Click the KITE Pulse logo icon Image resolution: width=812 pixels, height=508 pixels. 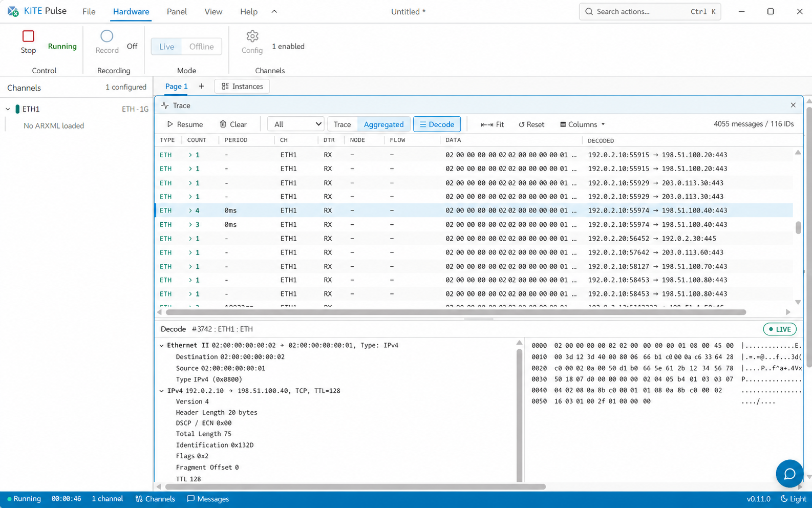coord(13,11)
